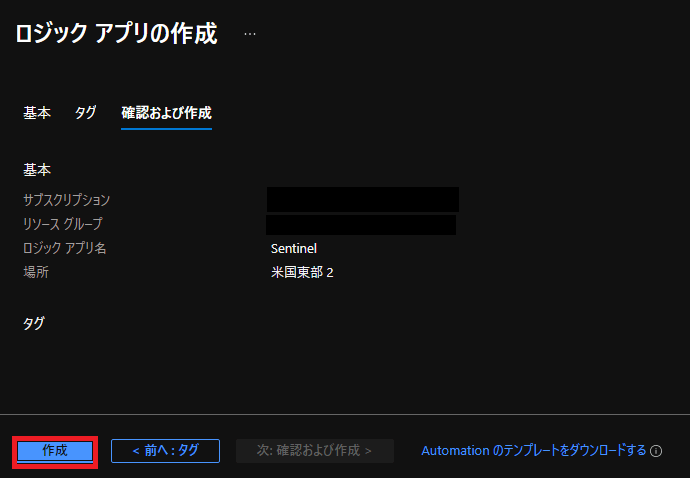Go back with the 前へ: タグ button
The image size is (690, 478).
point(165,451)
